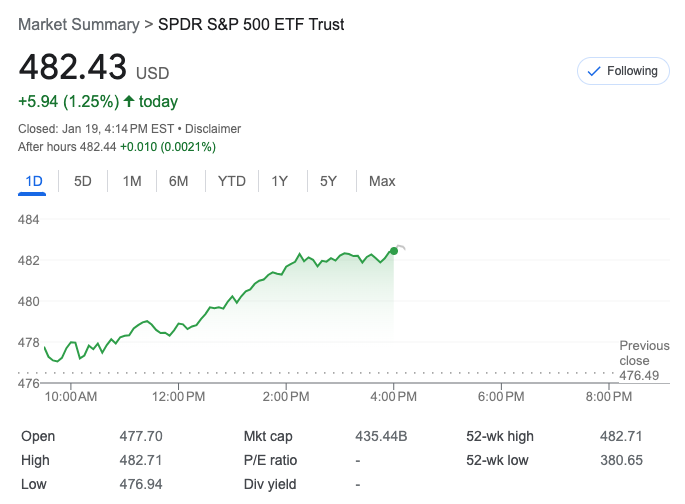Image resolution: width=685 pixels, height=504 pixels.
Task: Click the Mkt cap value 435.44B
Action: tap(381, 436)
